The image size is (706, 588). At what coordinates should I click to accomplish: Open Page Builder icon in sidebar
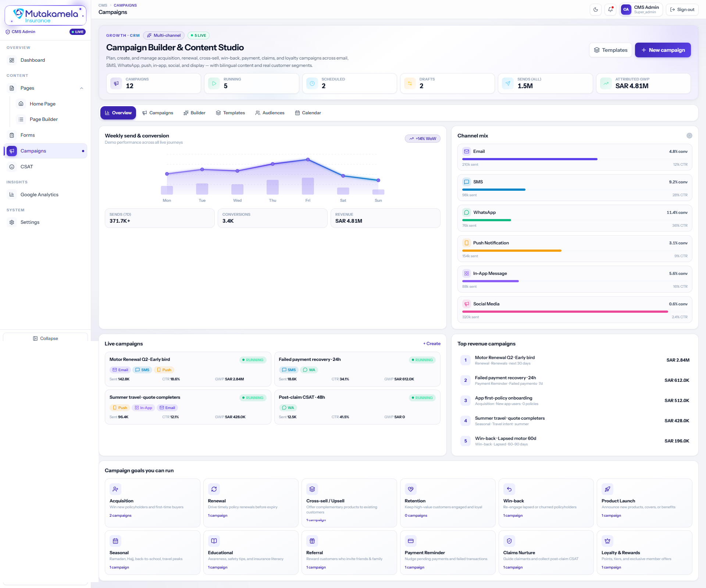[x=21, y=119]
